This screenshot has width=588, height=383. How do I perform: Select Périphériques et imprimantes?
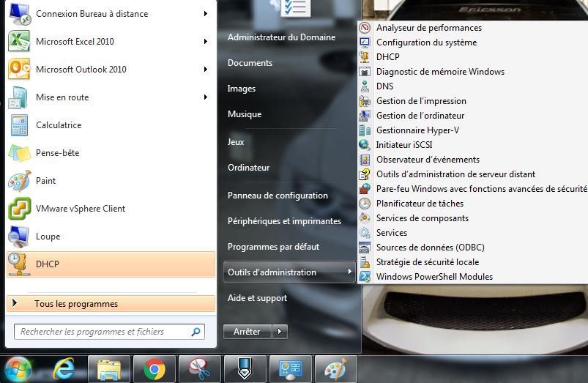(284, 221)
